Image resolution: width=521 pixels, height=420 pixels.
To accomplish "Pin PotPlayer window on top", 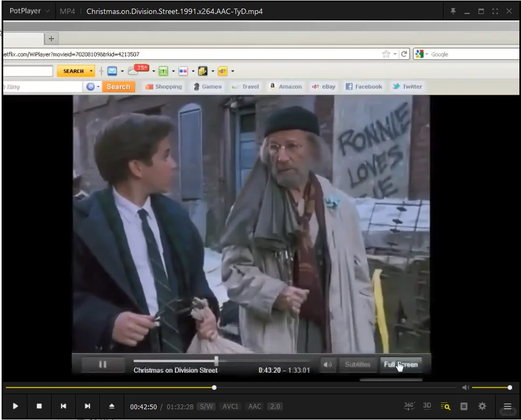I will [x=453, y=11].
